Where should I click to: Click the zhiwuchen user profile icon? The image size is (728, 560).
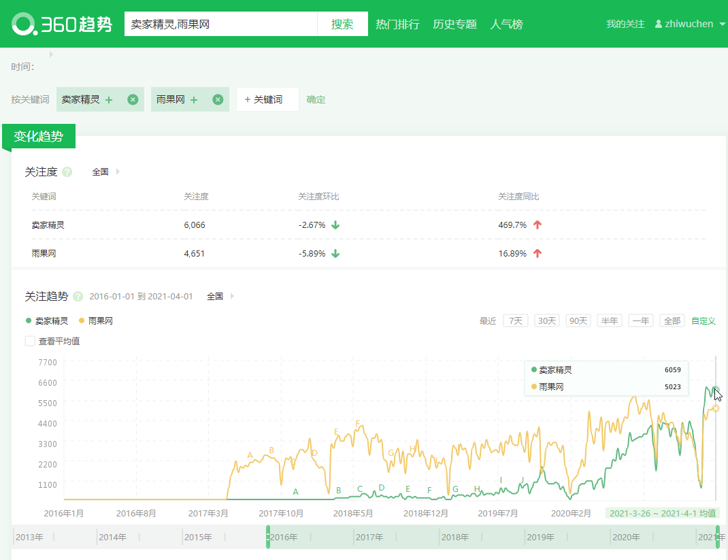pos(658,24)
